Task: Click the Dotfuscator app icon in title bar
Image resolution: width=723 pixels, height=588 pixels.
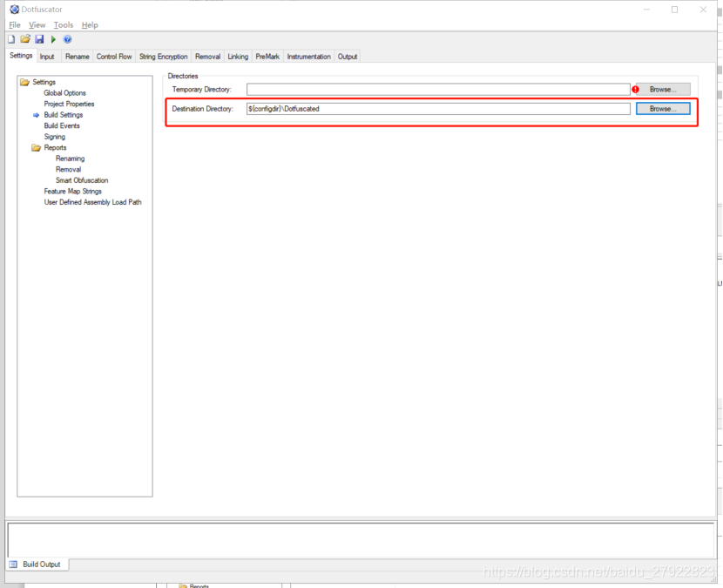Action: coord(14,10)
